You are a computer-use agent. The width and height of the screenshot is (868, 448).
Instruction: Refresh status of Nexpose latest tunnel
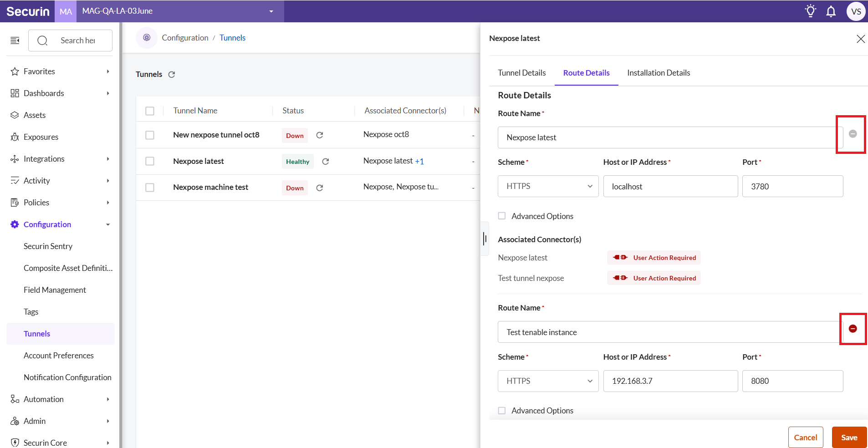[x=326, y=162]
